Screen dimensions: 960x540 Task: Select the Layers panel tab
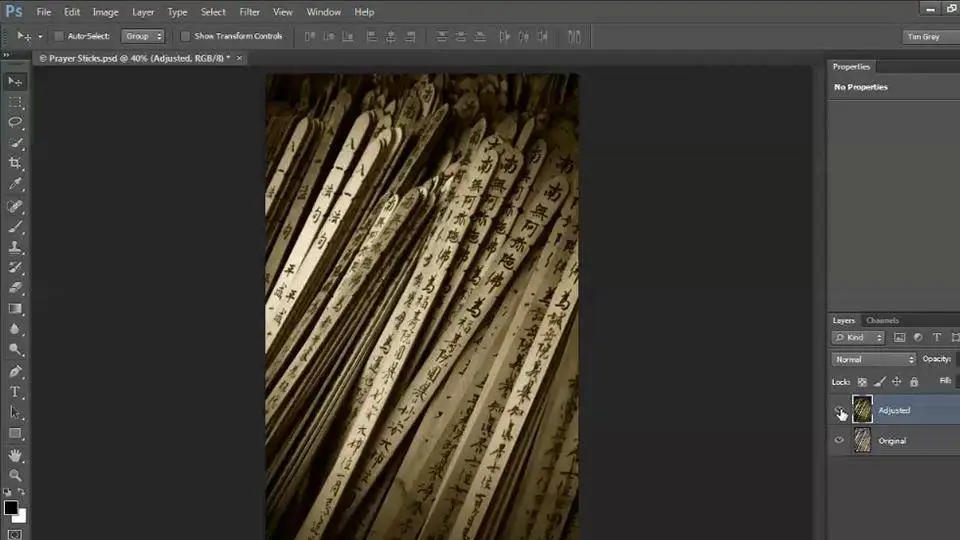[844, 320]
